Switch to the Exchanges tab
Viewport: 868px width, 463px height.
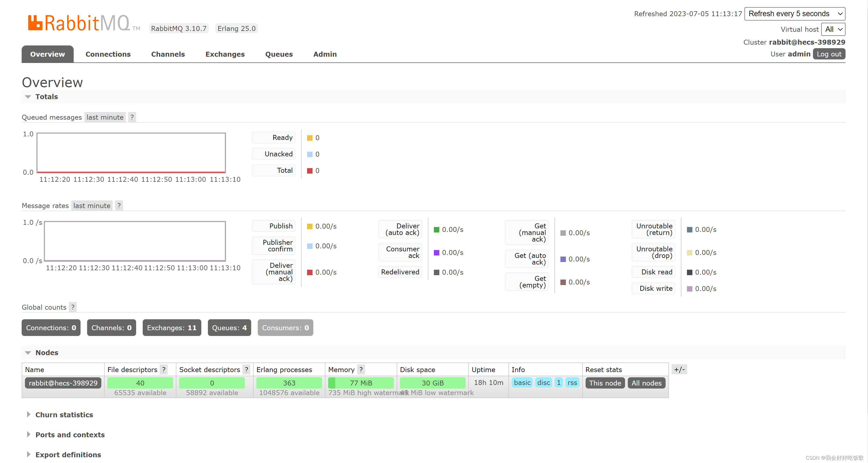(x=225, y=54)
